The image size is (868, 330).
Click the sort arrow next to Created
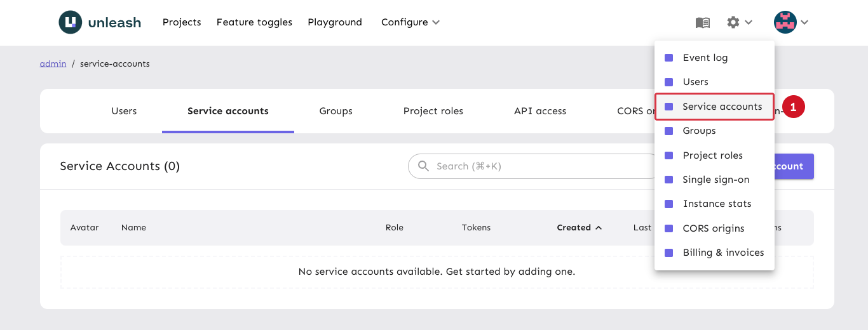point(598,228)
